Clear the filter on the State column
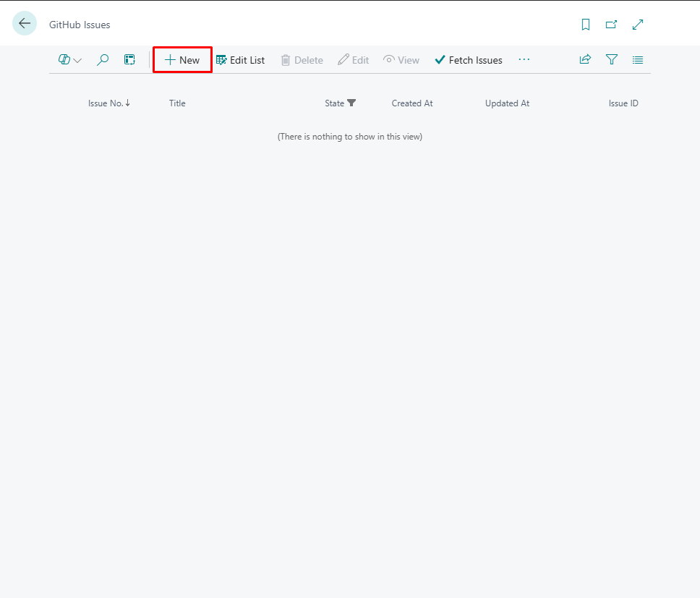Viewport: 700px width, 598px height. 351,103
